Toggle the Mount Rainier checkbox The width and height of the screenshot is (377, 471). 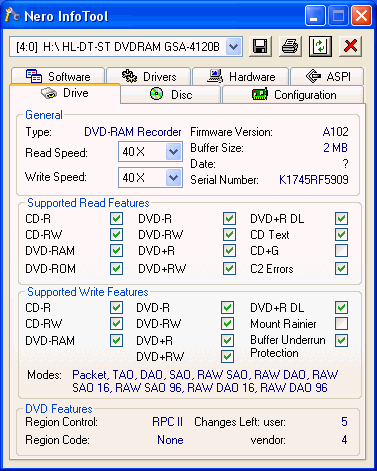click(341, 323)
